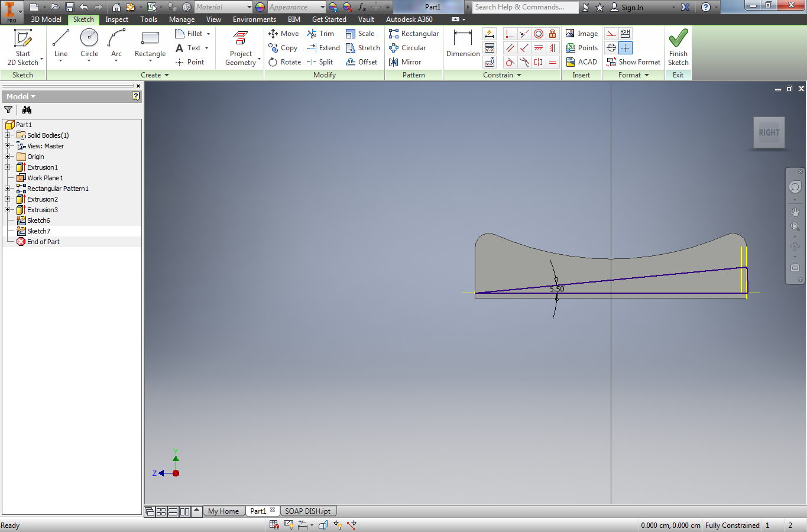Expand the Constrain panel dropdown
Viewport: 807px width, 532px height.
click(x=503, y=75)
